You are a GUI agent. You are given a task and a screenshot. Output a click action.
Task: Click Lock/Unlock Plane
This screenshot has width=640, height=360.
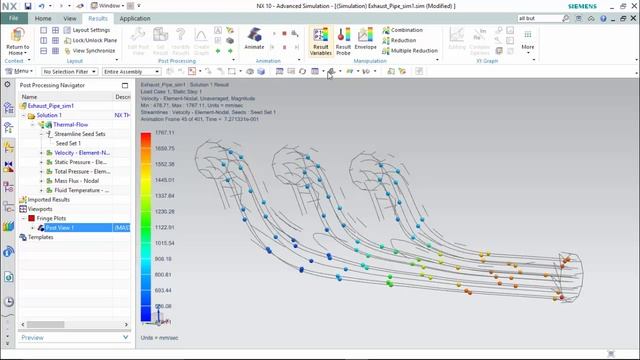[x=91, y=40]
